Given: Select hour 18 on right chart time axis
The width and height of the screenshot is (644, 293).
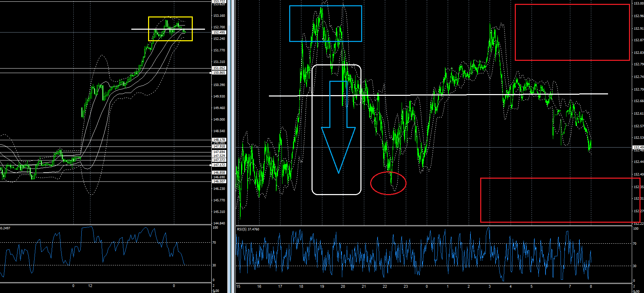Looking at the screenshot, I should (x=301, y=286).
